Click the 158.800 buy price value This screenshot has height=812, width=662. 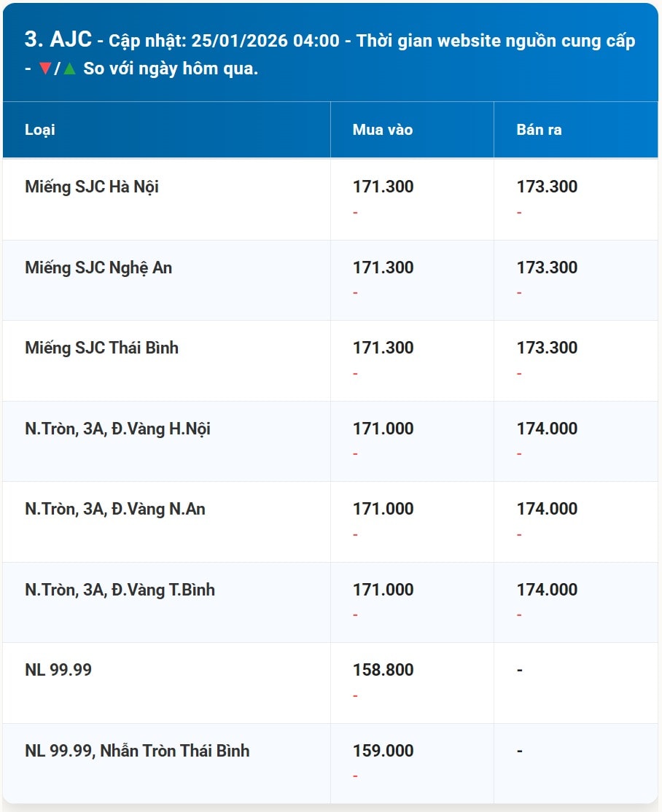(x=383, y=670)
